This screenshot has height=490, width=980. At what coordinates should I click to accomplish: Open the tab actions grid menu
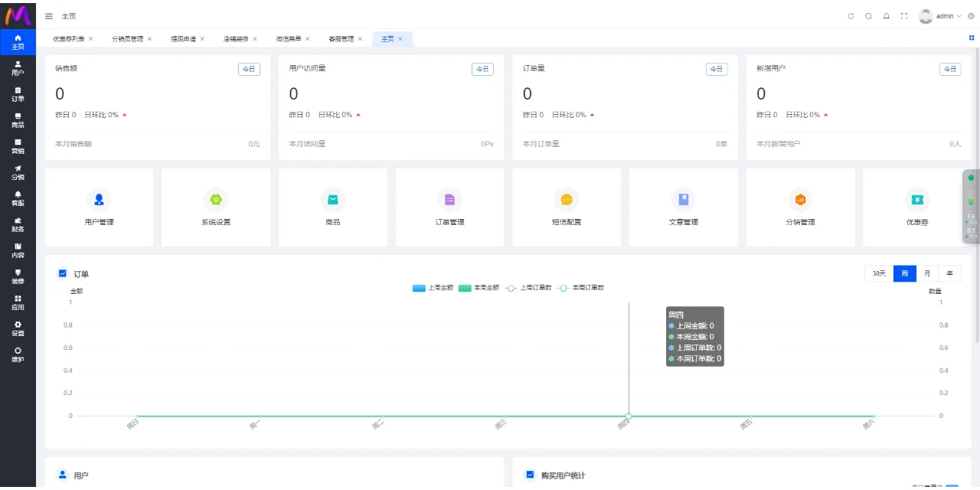(972, 38)
